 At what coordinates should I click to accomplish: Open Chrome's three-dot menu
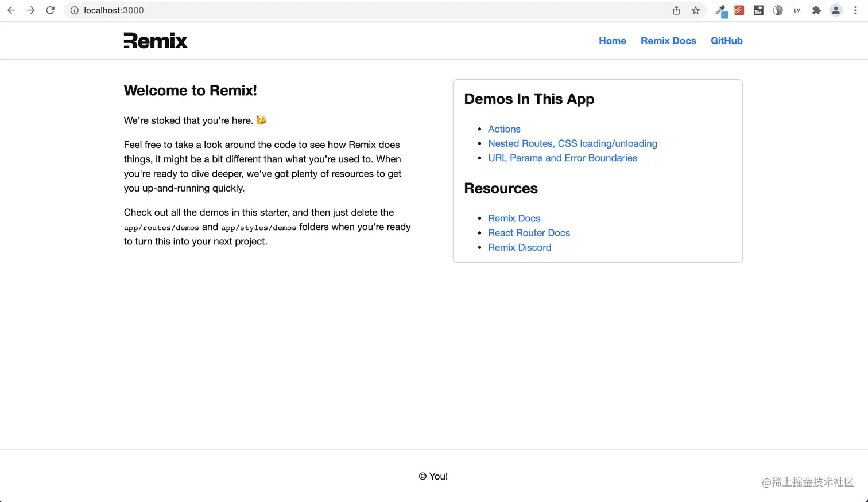click(x=855, y=10)
